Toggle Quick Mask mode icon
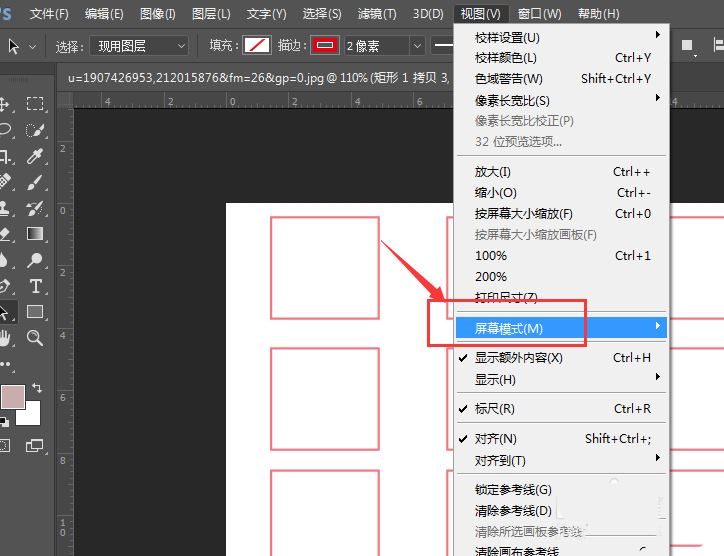The width and height of the screenshot is (724, 556). point(4,446)
